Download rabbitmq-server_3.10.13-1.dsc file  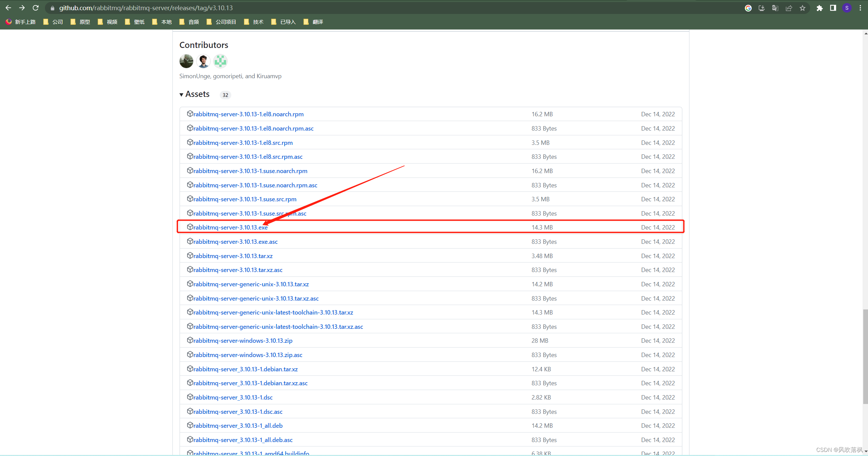click(233, 398)
